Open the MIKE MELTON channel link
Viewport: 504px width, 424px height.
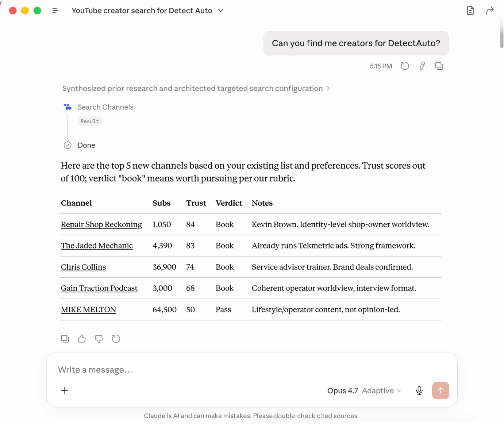coord(88,310)
